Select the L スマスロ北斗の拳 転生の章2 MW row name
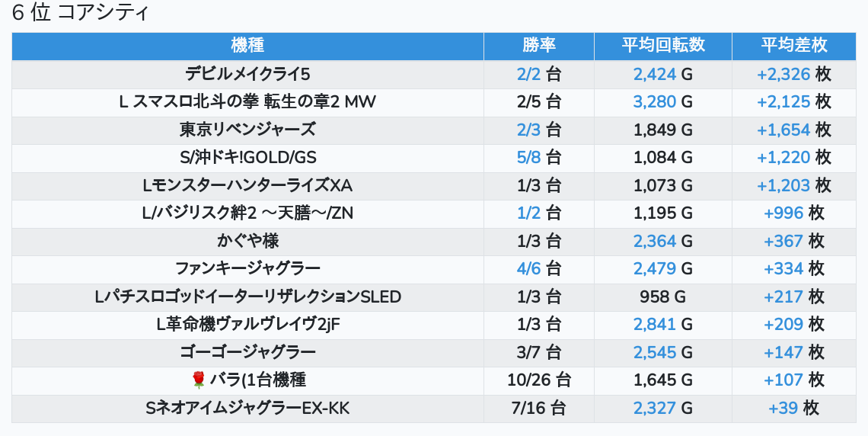The image size is (868, 436). coord(247,102)
